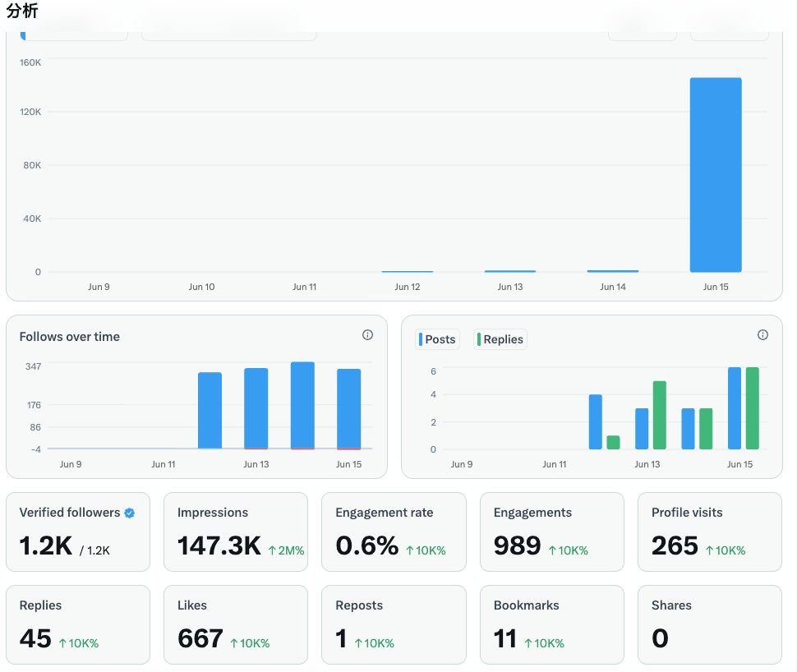797x672 pixels.
Task: Click the Jun 13 impressions bar
Action: pos(509,271)
